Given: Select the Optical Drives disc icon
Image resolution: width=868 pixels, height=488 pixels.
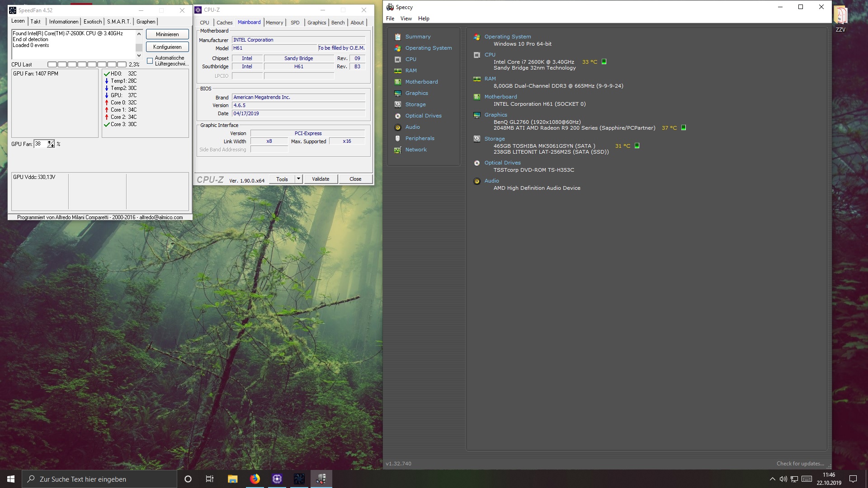Looking at the screenshot, I should coord(398,116).
